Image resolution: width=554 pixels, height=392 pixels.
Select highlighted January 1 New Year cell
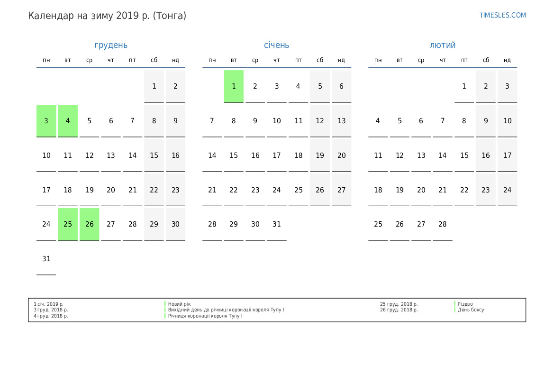(x=234, y=86)
